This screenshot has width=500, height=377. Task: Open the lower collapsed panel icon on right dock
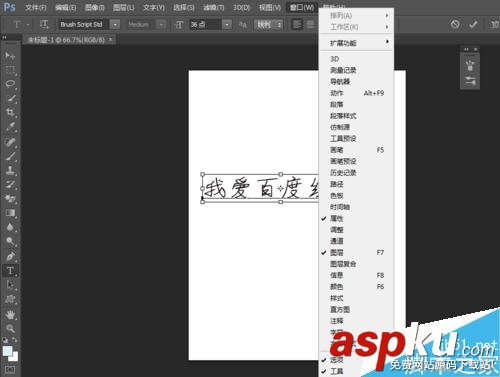click(x=470, y=81)
